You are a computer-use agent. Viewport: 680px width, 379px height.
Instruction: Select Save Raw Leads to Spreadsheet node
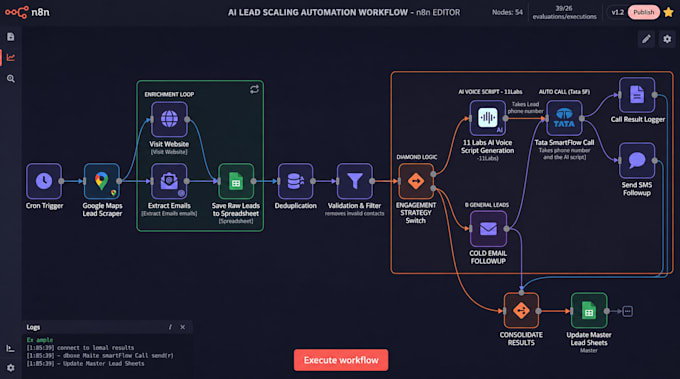click(236, 181)
